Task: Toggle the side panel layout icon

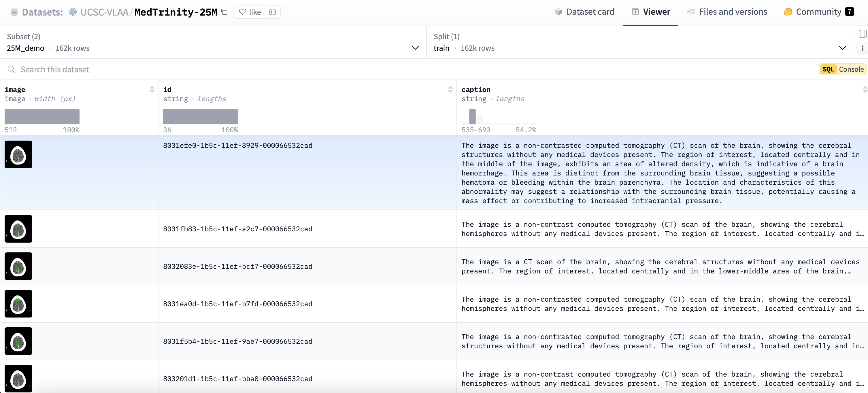Action: (x=862, y=34)
